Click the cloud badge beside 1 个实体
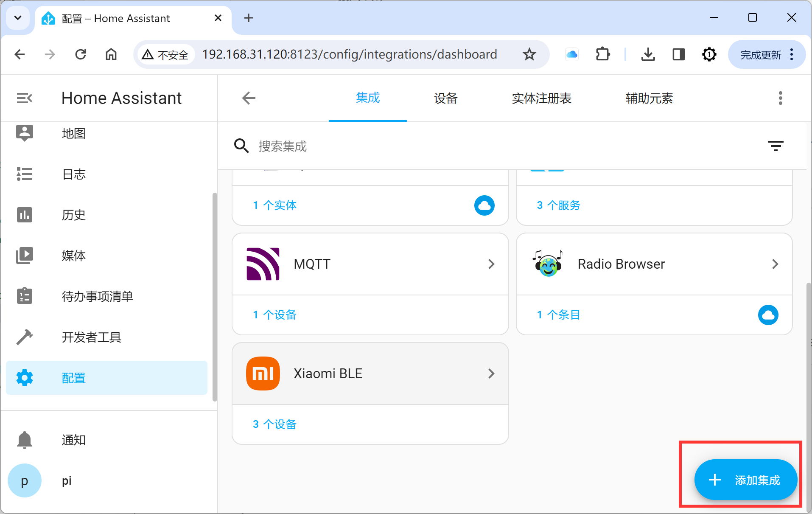812x514 pixels. coord(484,205)
